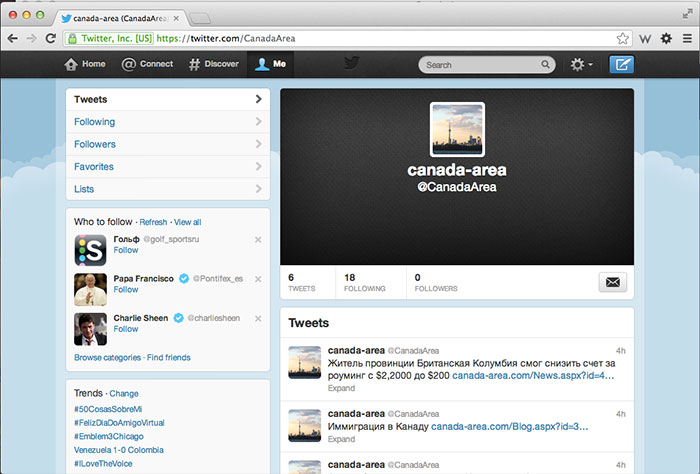Expand the first canada-area tweet

pos(341,387)
